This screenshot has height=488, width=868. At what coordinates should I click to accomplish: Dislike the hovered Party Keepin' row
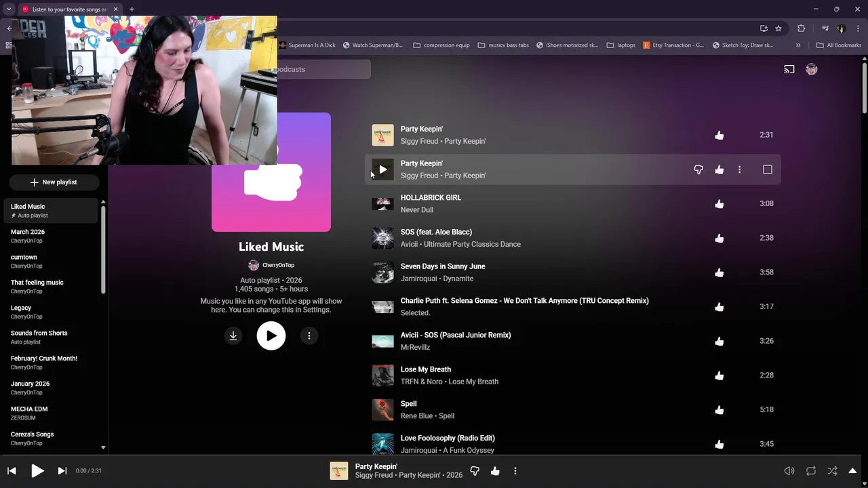point(698,169)
